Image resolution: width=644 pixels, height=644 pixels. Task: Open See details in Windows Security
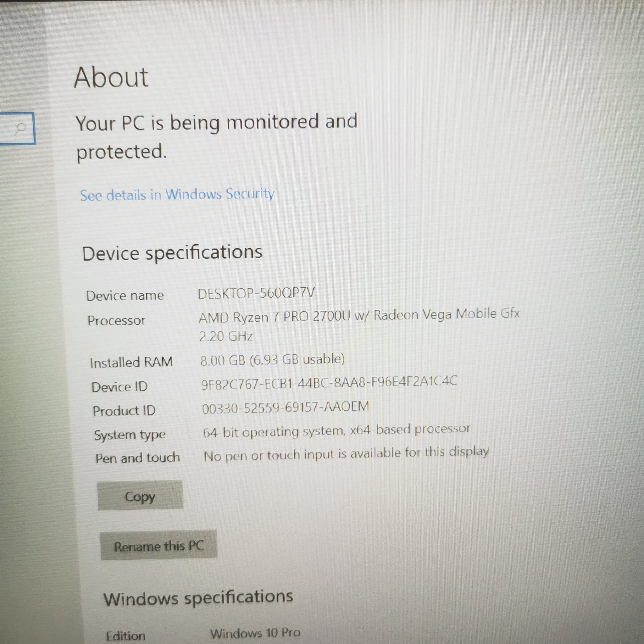click(177, 194)
